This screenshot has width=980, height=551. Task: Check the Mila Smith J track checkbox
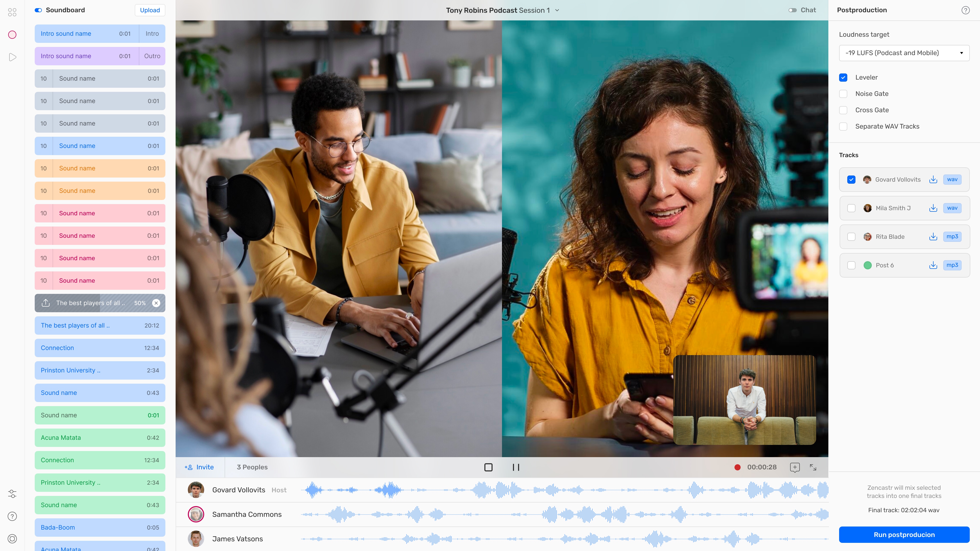(851, 208)
